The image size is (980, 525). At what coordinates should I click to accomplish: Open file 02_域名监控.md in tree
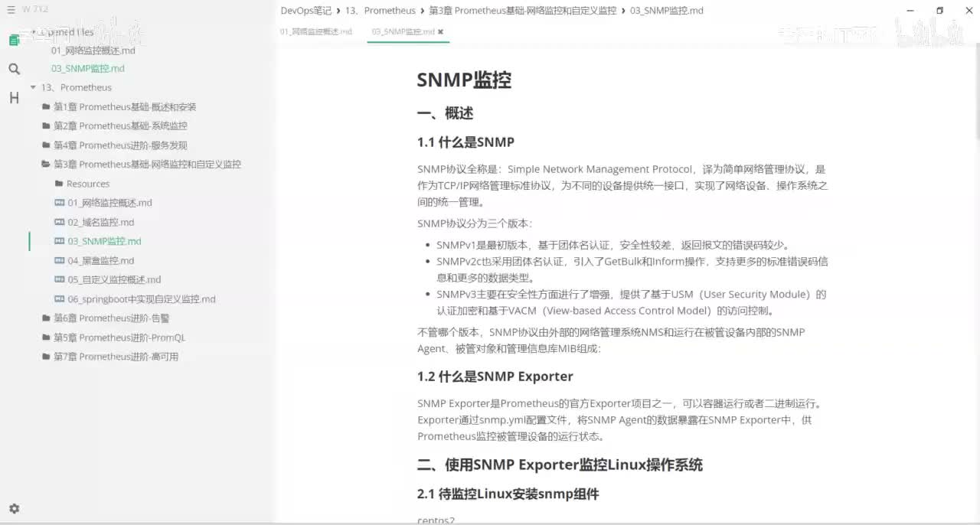coord(101,222)
